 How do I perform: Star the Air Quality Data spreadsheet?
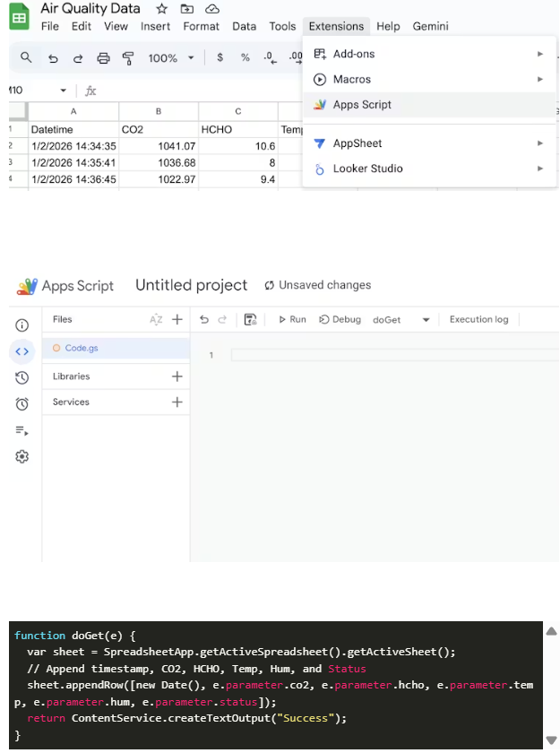tap(161, 9)
